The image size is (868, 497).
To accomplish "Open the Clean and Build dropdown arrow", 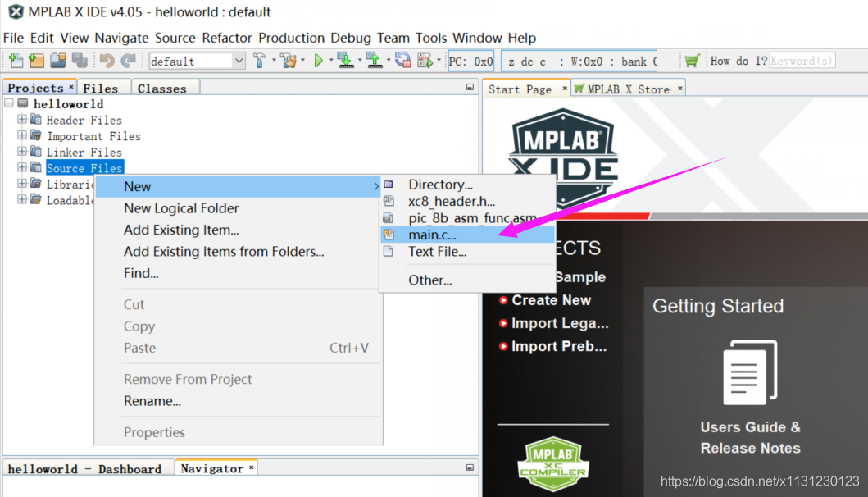I will pyautogui.click(x=302, y=61).
